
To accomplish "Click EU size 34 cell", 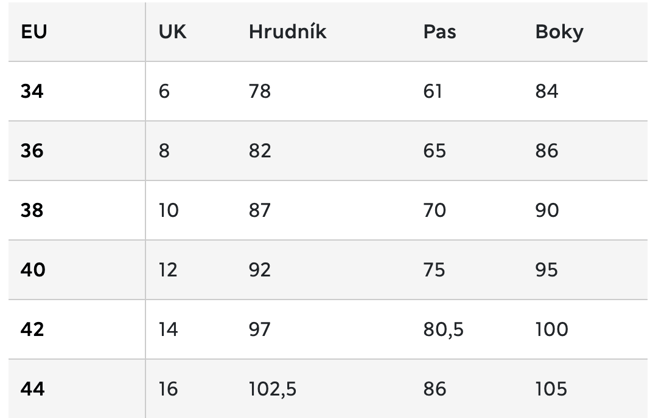I will [x=32, y=91].
